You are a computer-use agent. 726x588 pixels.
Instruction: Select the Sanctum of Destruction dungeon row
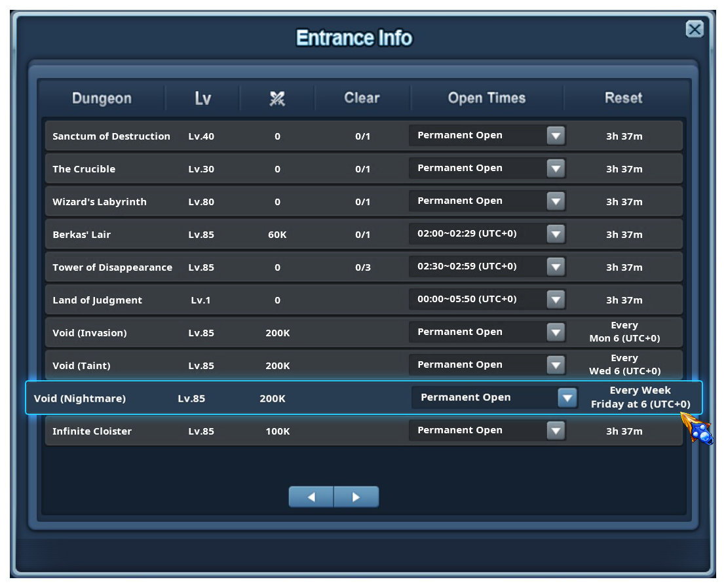(111, 136)
